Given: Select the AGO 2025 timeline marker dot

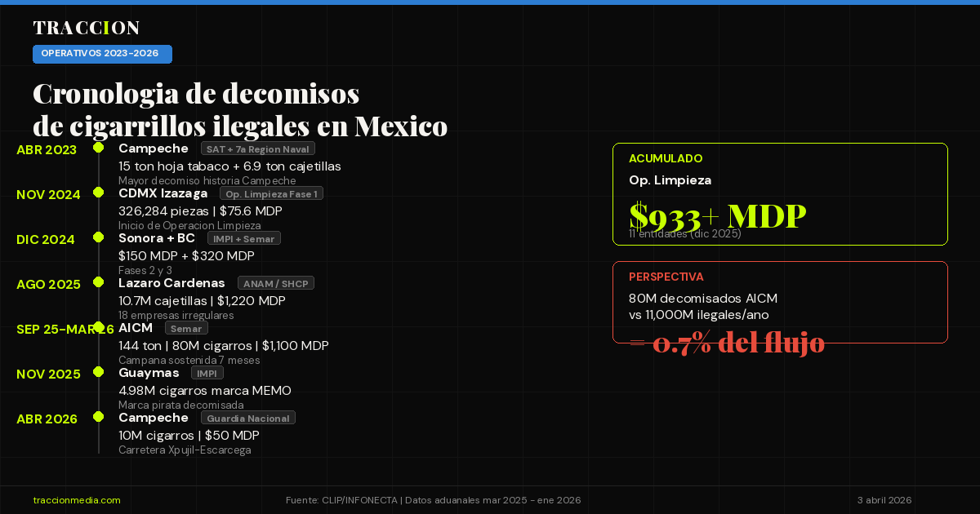Looking at the screenshot, I should (98, 282).
